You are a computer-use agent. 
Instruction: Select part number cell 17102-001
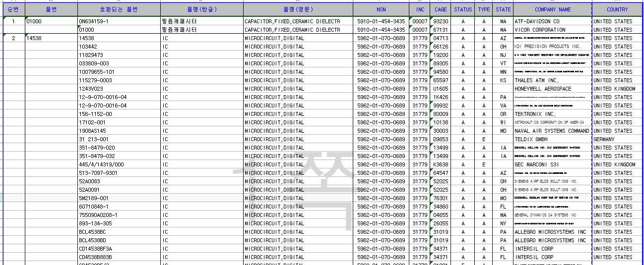(x=119, y=122)
